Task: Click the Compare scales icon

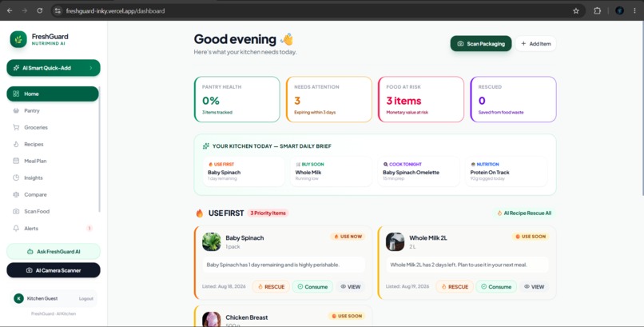Action: pos(16,195)
